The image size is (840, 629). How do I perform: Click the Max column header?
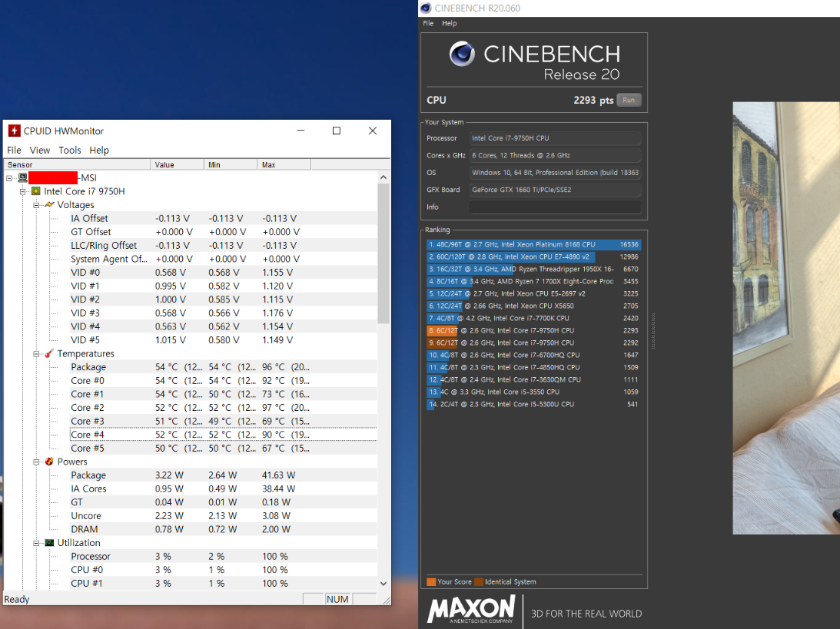tap(284, 164)
